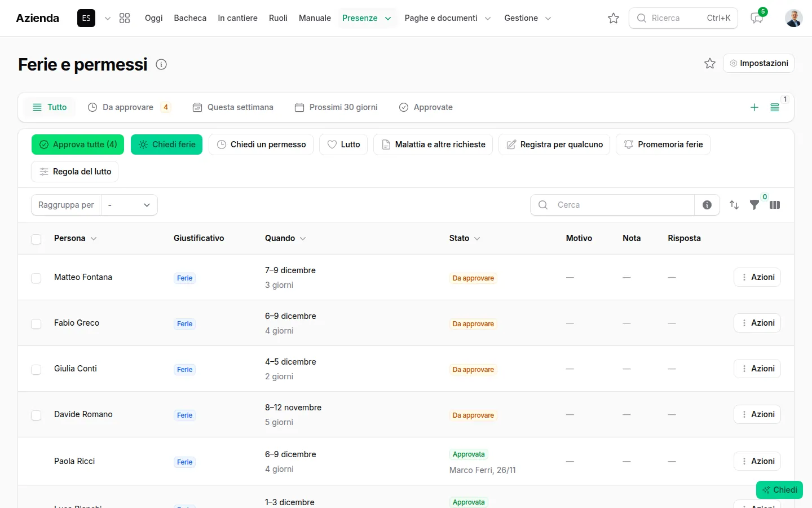The height and width of the screenshot is (508, 812).
Task: Click Chiedi un permesso button
Action: coord(261,144)
